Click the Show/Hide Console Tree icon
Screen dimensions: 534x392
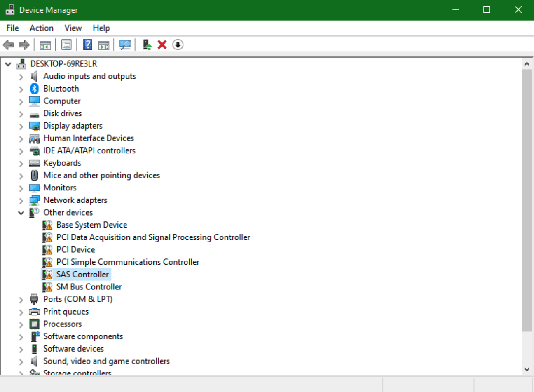45,45
